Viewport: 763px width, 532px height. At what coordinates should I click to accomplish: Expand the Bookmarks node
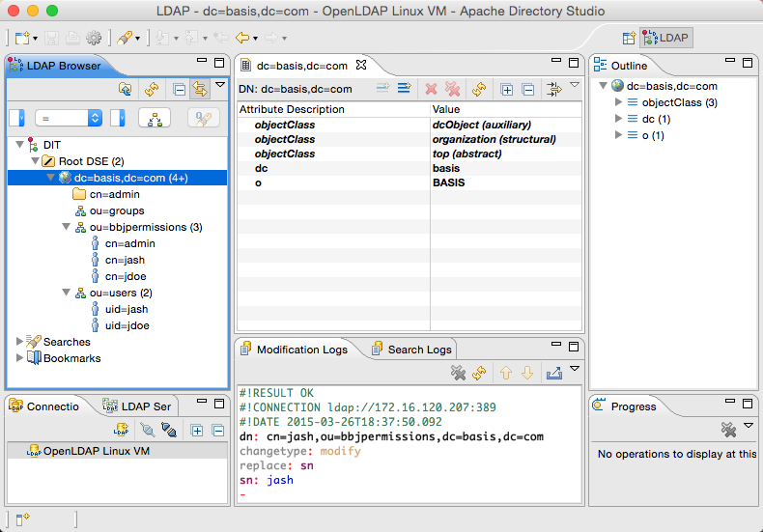(19, 358)
